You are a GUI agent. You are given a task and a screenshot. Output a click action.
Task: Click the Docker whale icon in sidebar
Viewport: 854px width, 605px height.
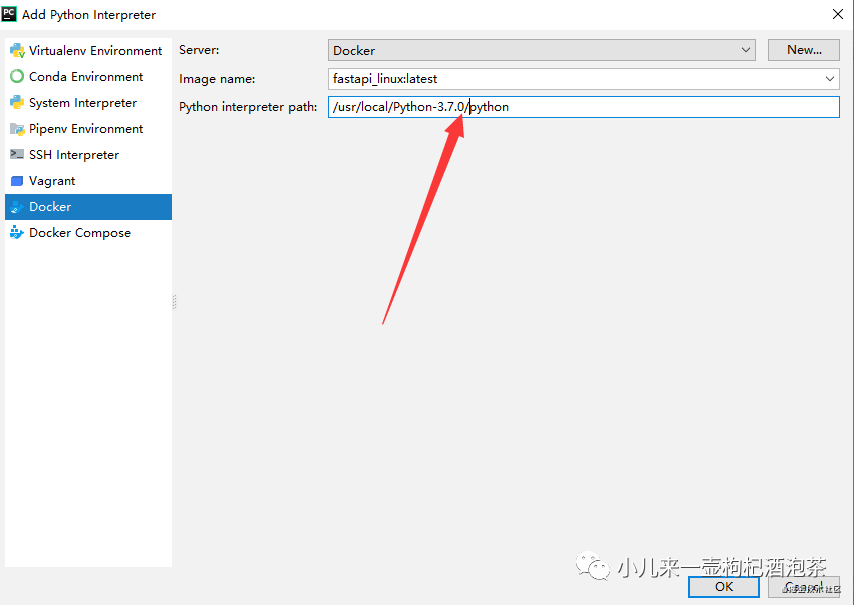17,207
